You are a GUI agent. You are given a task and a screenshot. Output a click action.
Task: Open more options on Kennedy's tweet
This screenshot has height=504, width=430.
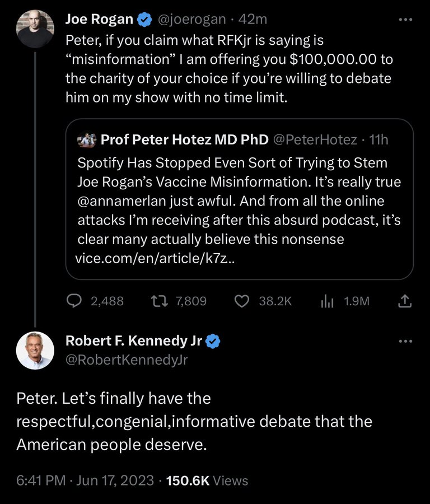coord(405,342)
